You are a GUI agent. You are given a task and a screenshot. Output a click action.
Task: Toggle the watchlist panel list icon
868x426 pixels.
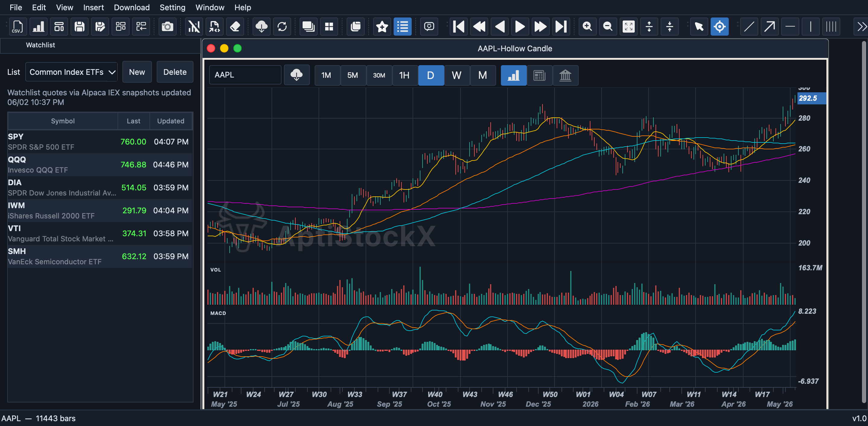403,26
